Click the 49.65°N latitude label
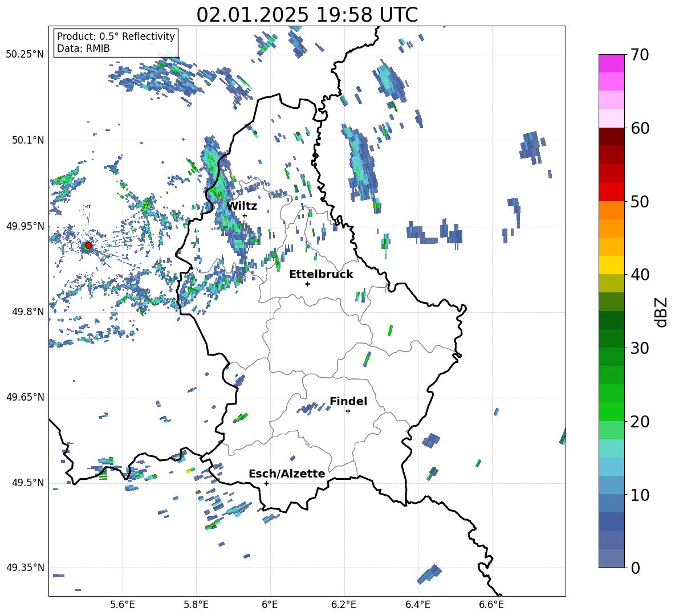The height and width of the screenshot is (616, 675). 25,397
